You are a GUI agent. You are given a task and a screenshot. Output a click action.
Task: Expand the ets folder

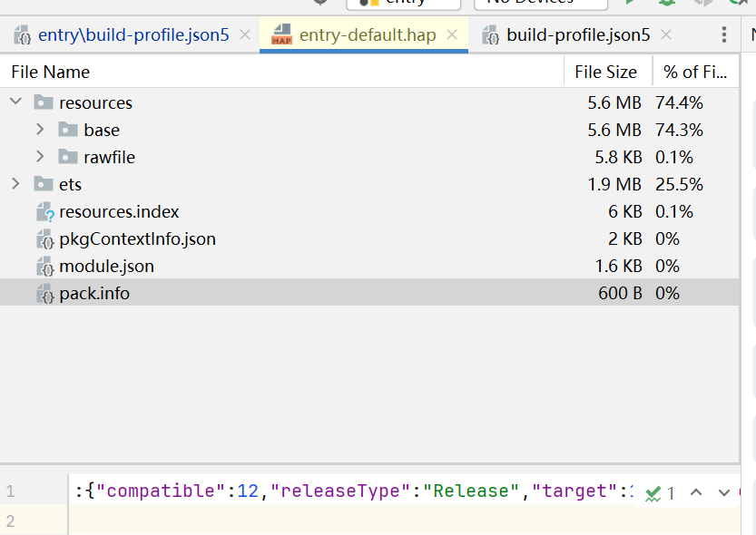click(15, 184)
